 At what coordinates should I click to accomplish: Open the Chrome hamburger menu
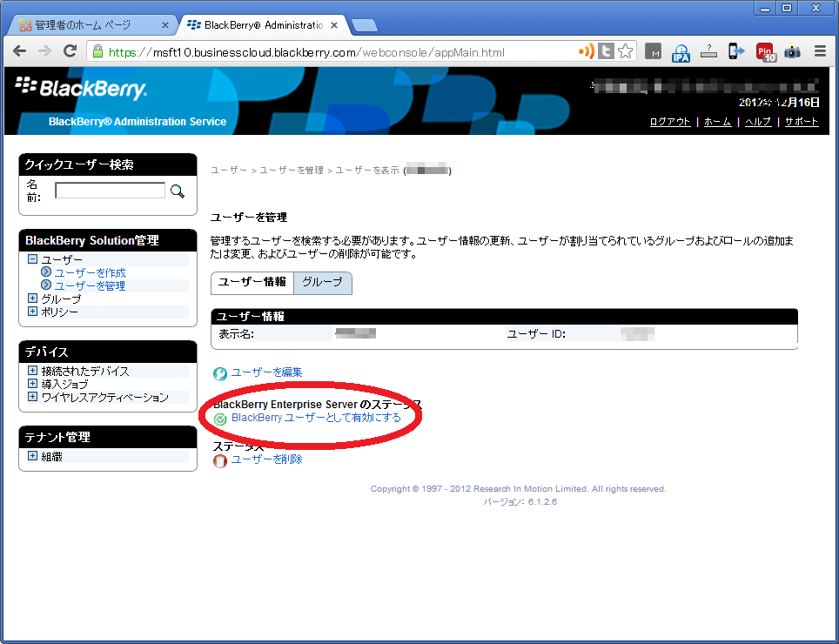pos(820,51)
